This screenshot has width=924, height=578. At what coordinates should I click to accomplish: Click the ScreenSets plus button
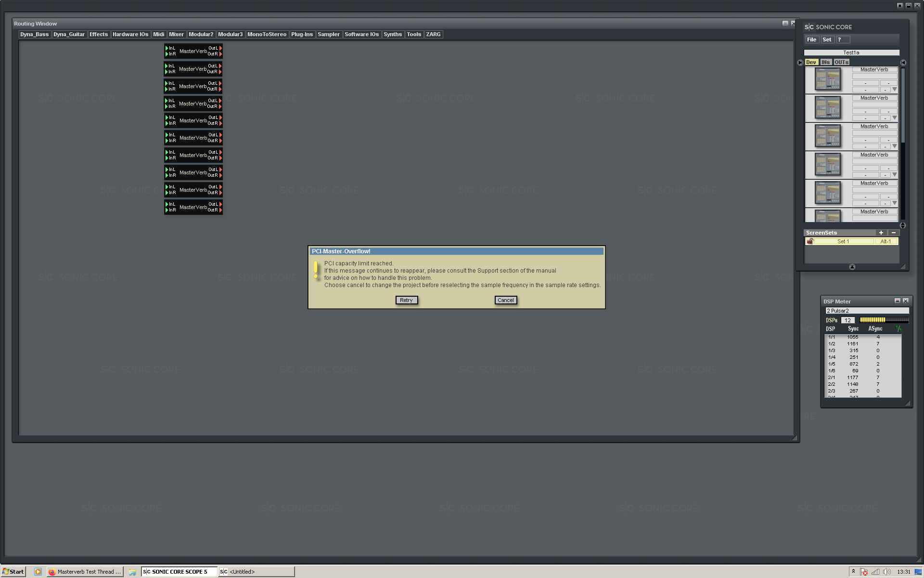[x=881, y=233]
